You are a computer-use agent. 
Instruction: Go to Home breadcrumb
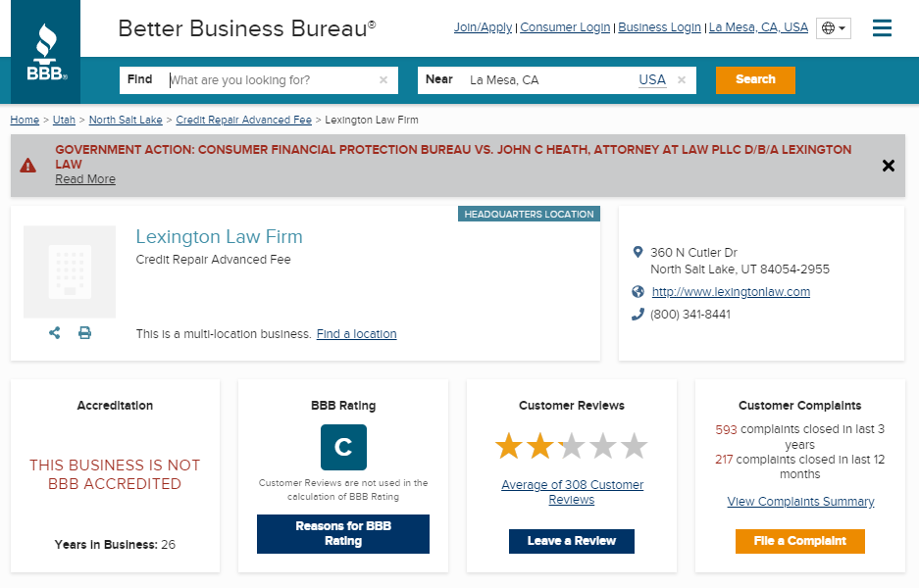coord(25,121)
